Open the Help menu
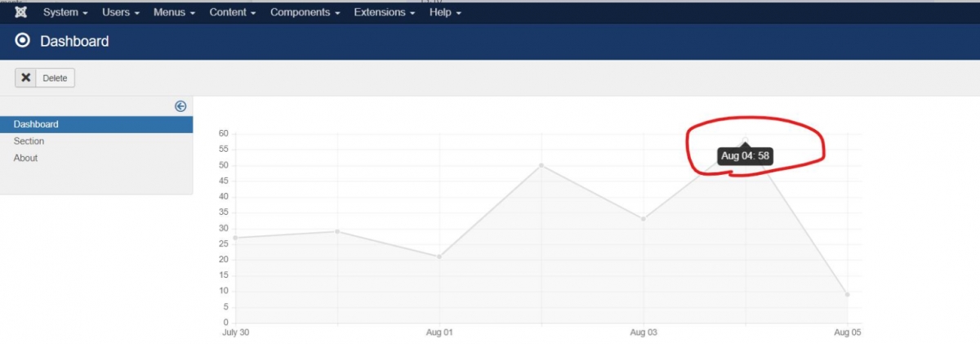This screenshot has width=980, height=344. (x=445, y=13)
